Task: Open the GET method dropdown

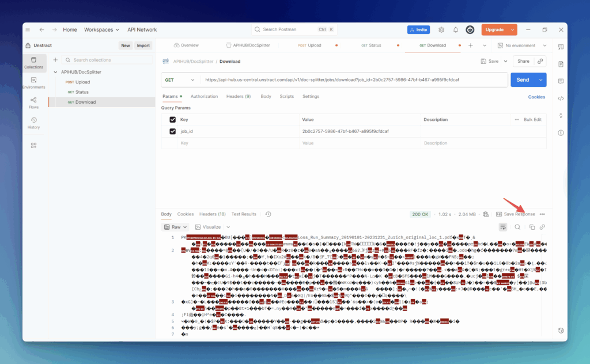Action: (180, 80)
